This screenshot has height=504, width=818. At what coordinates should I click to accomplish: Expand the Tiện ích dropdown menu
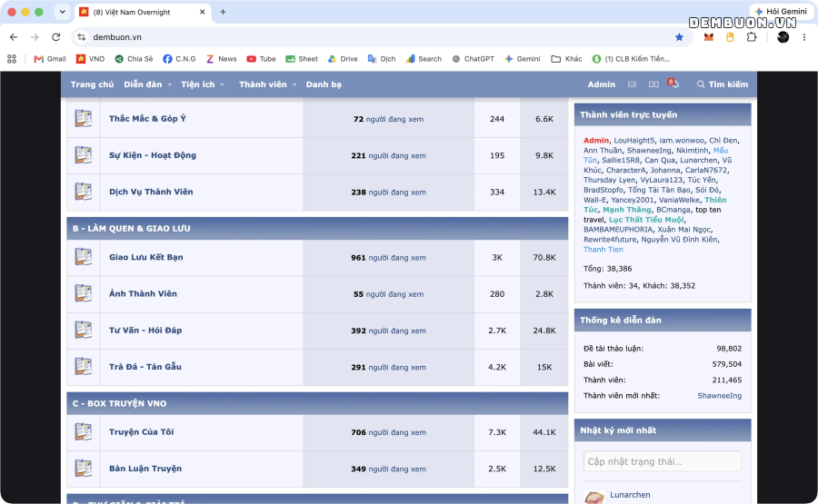pyautogui.click(x=203, y=84)
